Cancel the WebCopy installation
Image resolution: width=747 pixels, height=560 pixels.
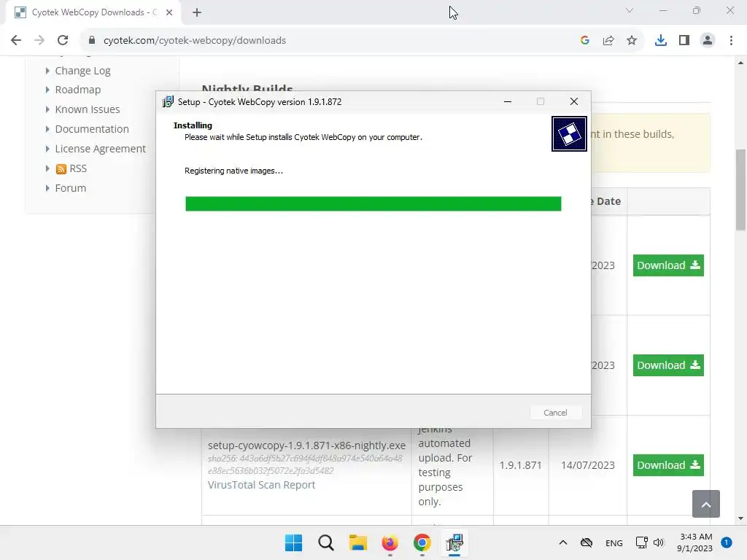click(x=555, y=413)
